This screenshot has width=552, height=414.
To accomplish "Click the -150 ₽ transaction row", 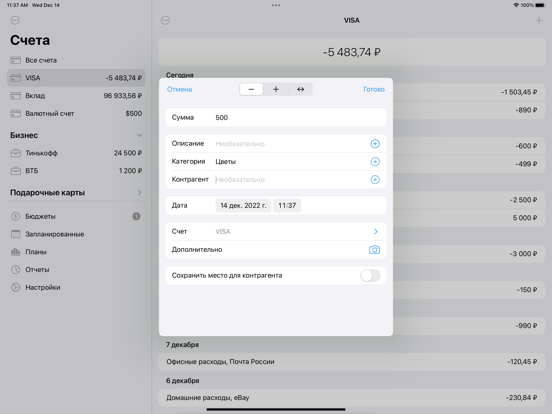I will (469, 290).
